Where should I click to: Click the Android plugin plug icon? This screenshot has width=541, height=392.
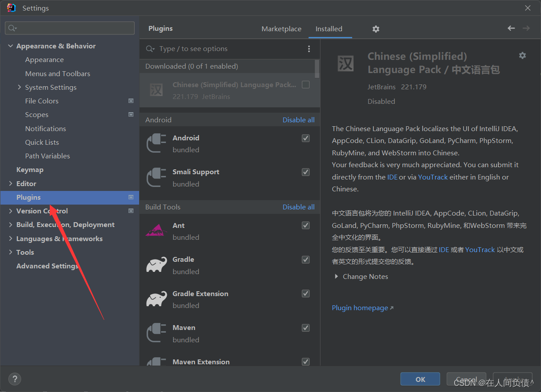156,143
